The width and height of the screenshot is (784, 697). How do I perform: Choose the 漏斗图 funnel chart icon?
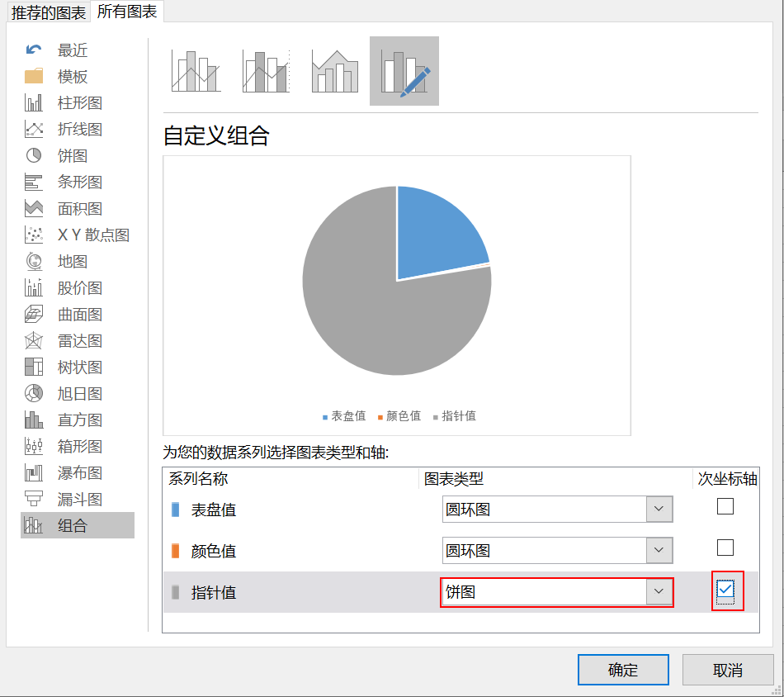point(34,499)
